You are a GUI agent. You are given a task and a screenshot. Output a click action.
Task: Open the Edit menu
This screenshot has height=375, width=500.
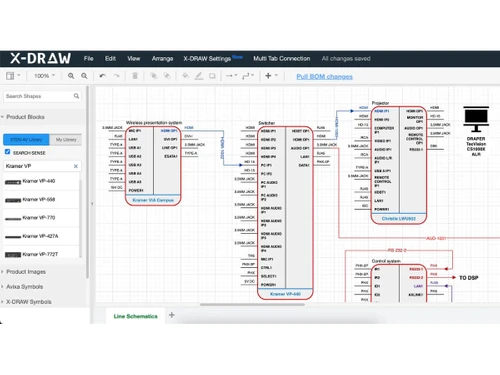tap(110, 58)
